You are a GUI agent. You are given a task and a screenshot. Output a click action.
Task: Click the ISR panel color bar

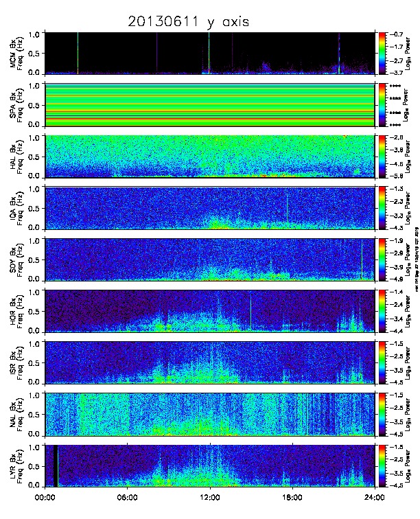pos(382,362)
